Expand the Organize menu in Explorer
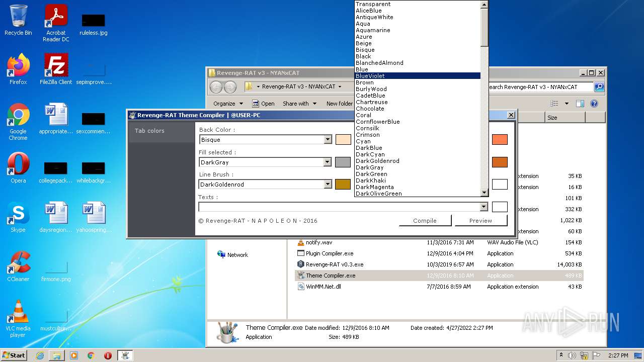The width and height of the screenshot is (644, 362). pyautogui.click(x=228, y=104)
